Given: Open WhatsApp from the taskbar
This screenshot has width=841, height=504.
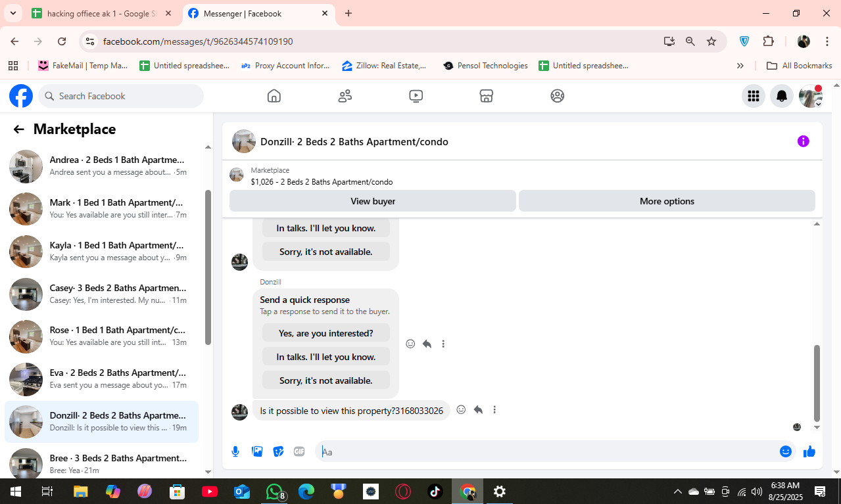Looking at the screenshot, I should [275, 491].
